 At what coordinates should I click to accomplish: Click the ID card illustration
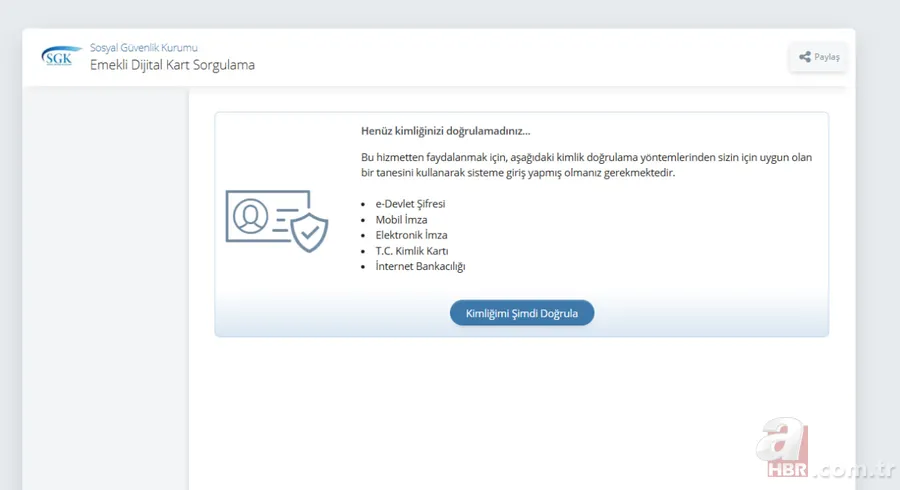[x=266, y=216]
